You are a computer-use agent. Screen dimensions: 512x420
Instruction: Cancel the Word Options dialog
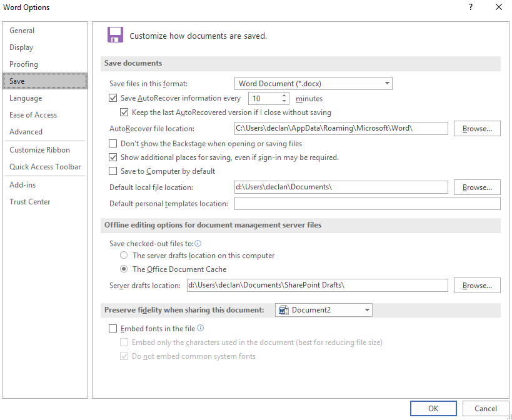click(485, 409)
